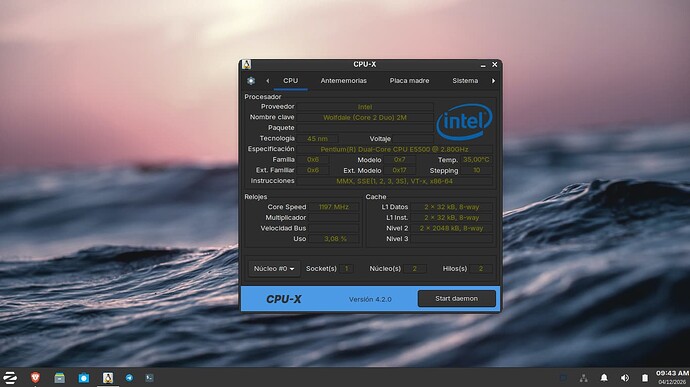Open the Sistema tab
This screenshot has width=690, height=387.
[x=465, y=81]
